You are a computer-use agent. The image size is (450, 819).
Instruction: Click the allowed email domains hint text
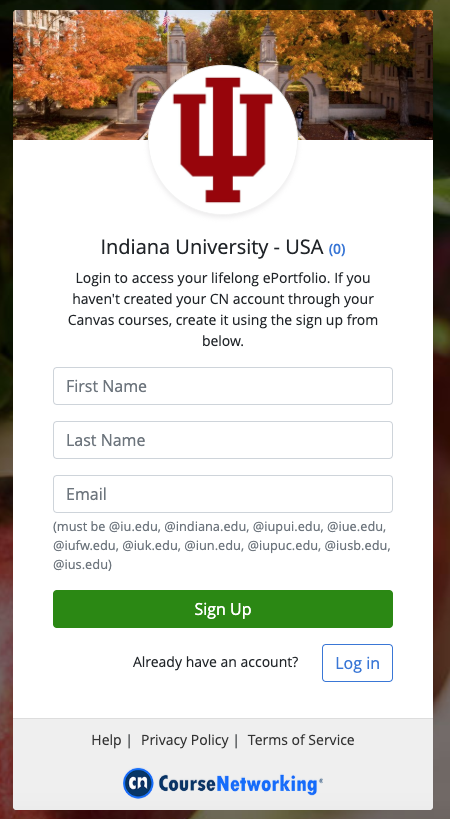(x=222, y=545)
